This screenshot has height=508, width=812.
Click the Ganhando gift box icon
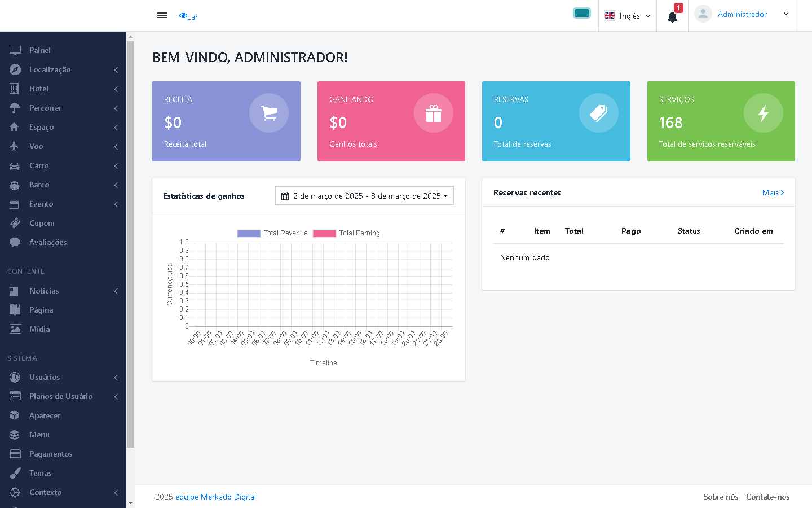434,113
